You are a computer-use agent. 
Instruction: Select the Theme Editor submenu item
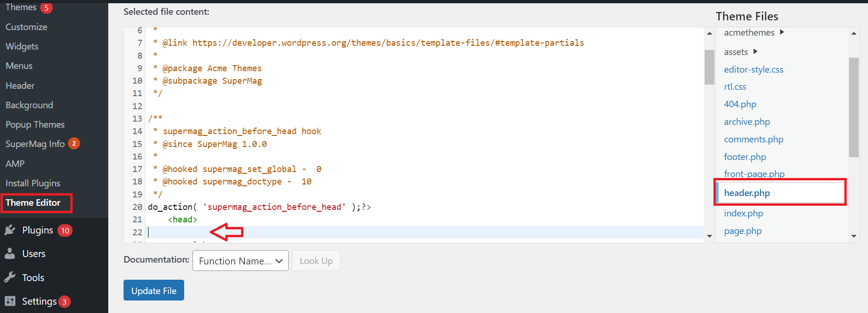pyautogui.click(x=33, y=203)
